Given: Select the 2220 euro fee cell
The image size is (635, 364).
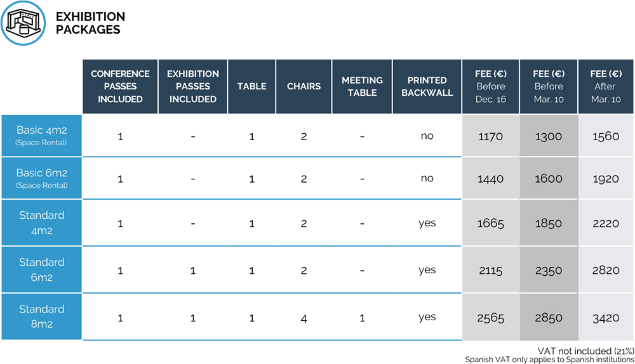Looking at the screenshot, I should (x=605, y=223).
